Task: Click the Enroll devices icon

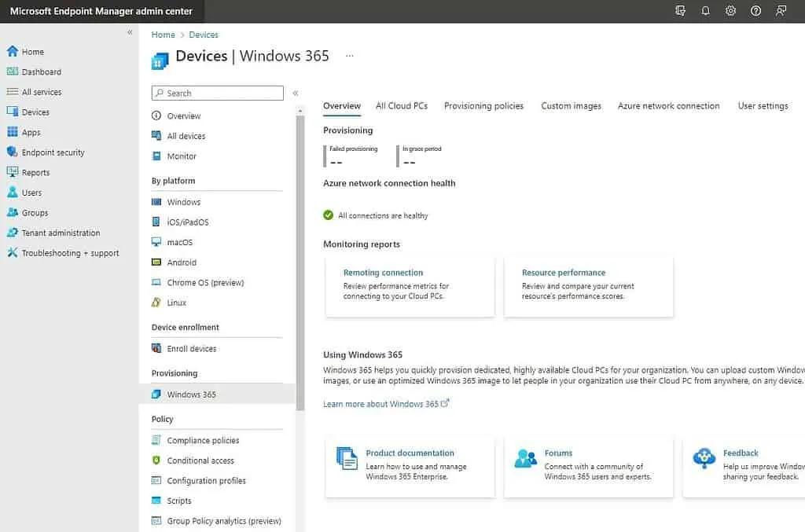Action: click(157, 348)
